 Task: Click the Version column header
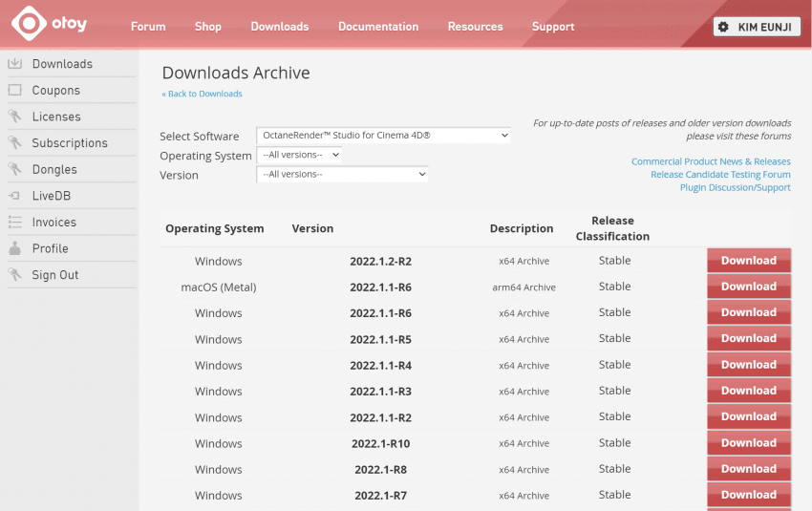tap(312, 228)
